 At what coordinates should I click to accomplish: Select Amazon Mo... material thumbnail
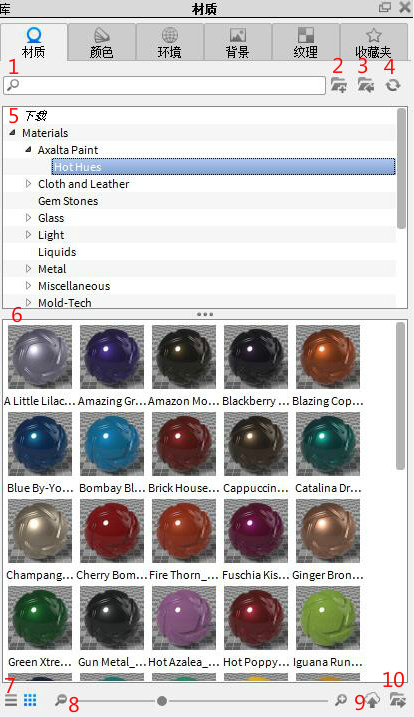pyautogui.click(x=184, y=357)
